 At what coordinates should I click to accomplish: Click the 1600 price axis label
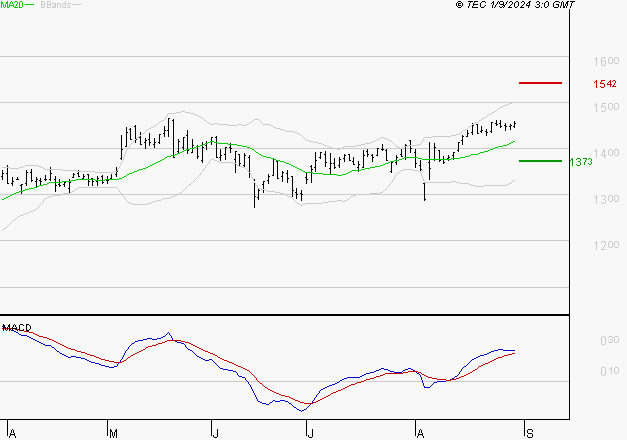606,61
